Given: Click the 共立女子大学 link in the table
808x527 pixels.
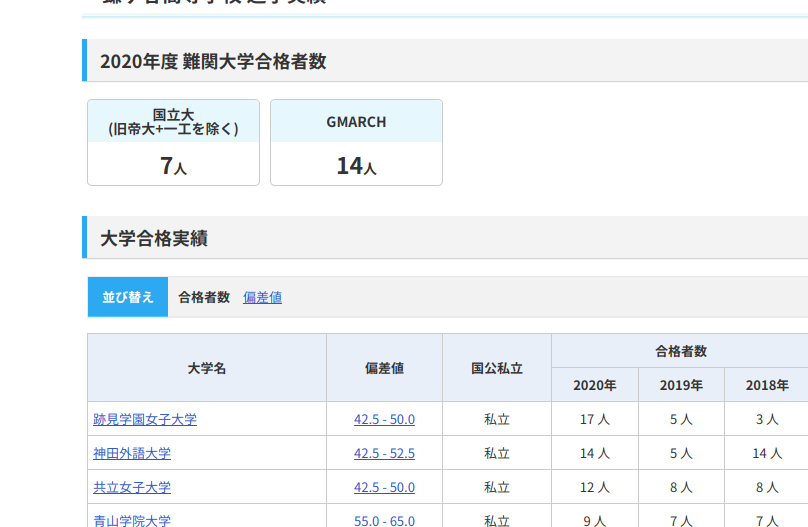Looking at the screenshot, I should tap(132, 487).
